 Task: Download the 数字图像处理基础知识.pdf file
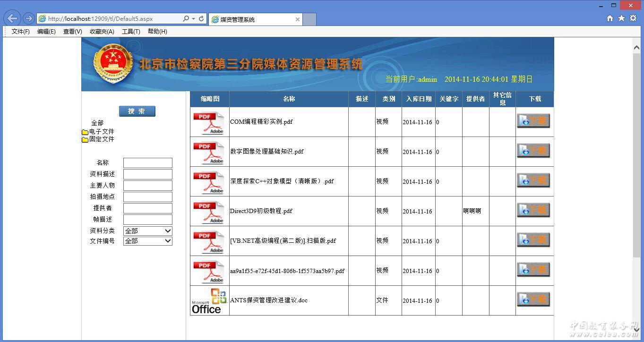533,151
